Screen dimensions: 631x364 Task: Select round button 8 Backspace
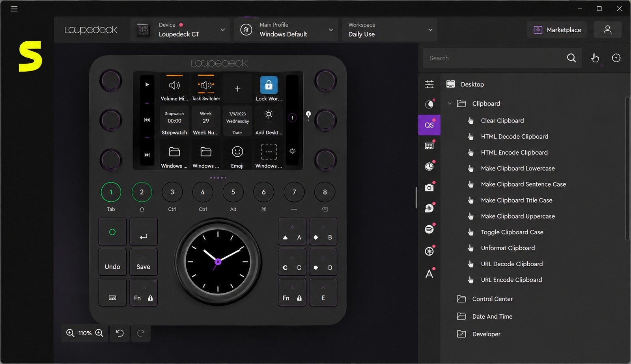[325, 192]
